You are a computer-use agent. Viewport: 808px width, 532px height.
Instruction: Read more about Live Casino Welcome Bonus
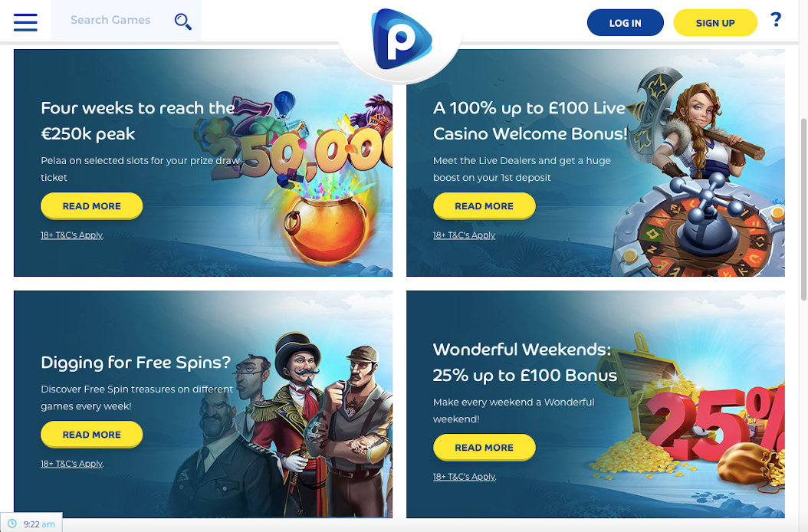484,206
